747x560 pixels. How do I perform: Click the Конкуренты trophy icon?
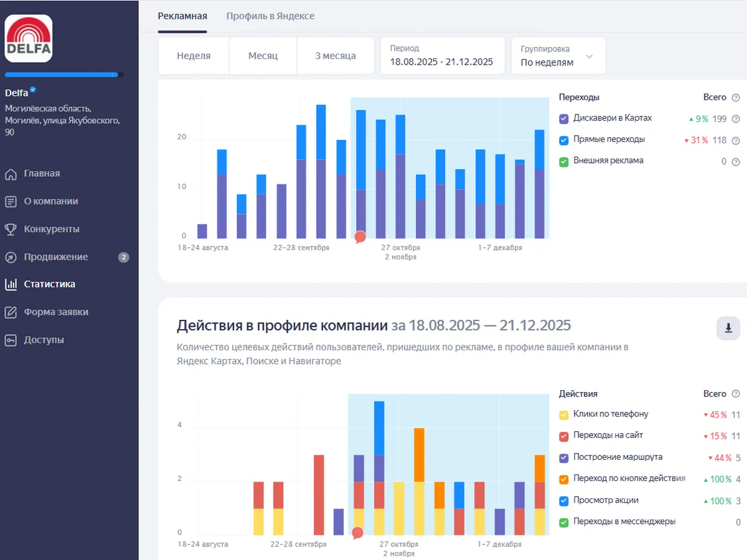11,229
